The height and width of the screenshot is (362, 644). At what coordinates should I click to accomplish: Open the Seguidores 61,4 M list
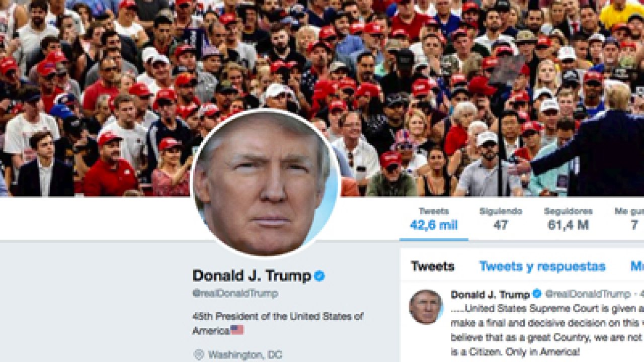point(568,219)
